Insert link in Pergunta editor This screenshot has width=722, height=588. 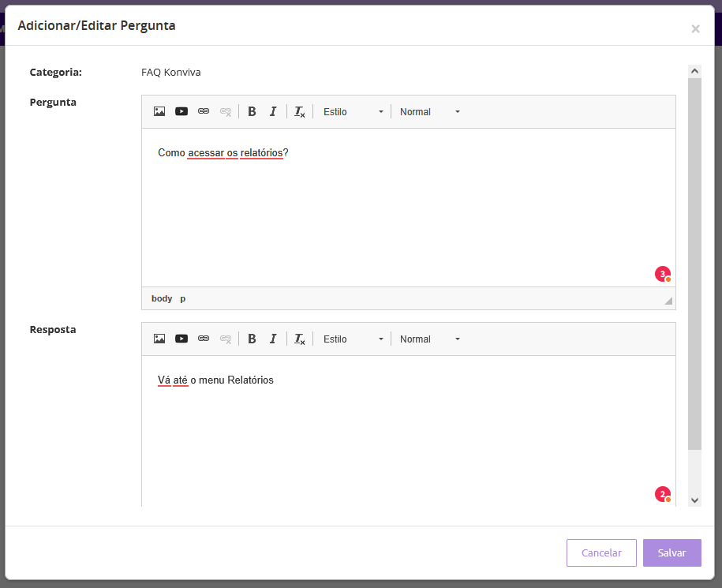(204, 112)
